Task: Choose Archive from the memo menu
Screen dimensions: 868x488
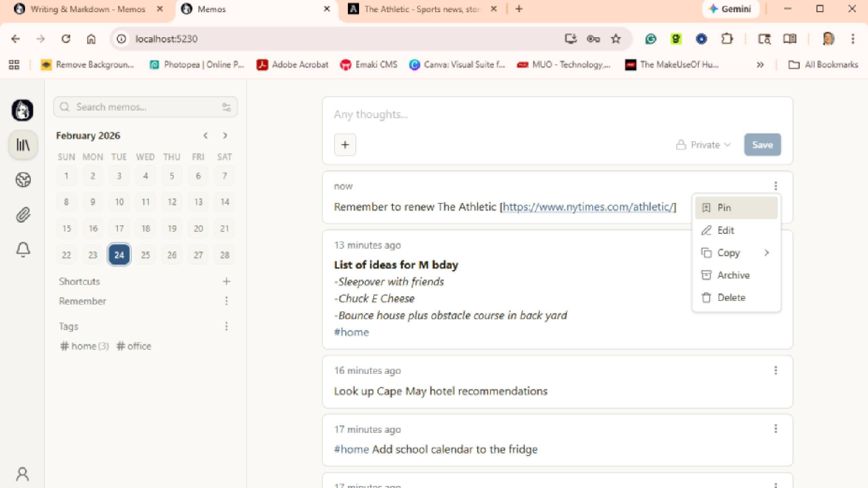Action: 736,275
